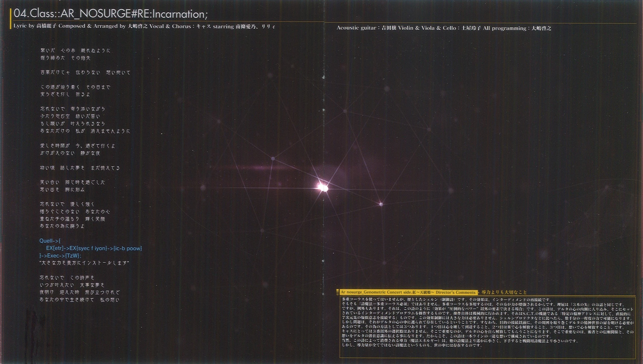The image size is (643, 364).
Task: Click the bright glowing star at center
Action: [323, 187]
